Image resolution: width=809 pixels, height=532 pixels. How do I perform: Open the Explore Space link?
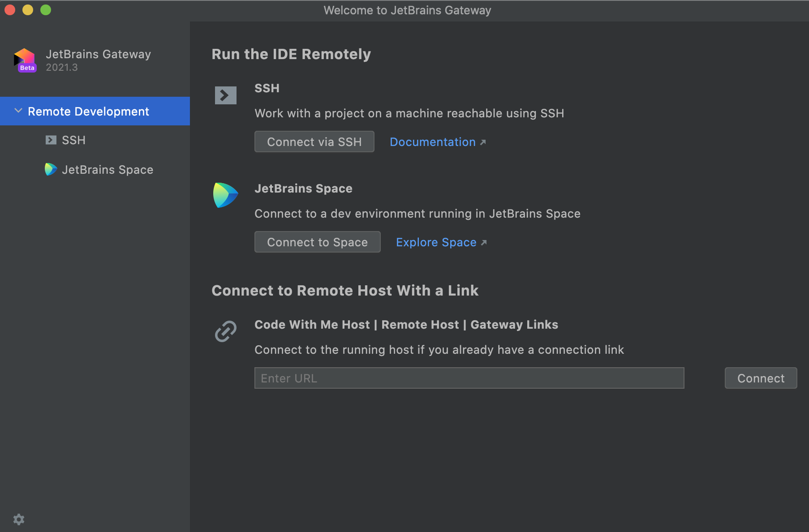436,242
